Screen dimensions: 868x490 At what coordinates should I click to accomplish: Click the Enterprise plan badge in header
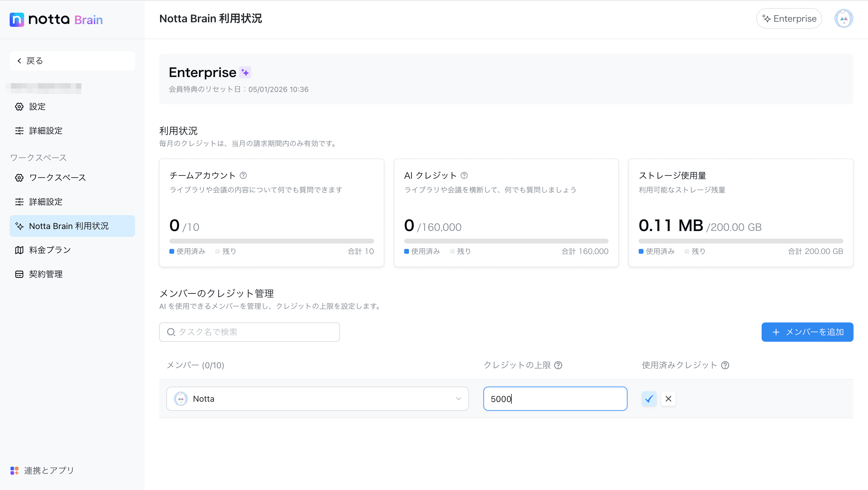(789, 19)
